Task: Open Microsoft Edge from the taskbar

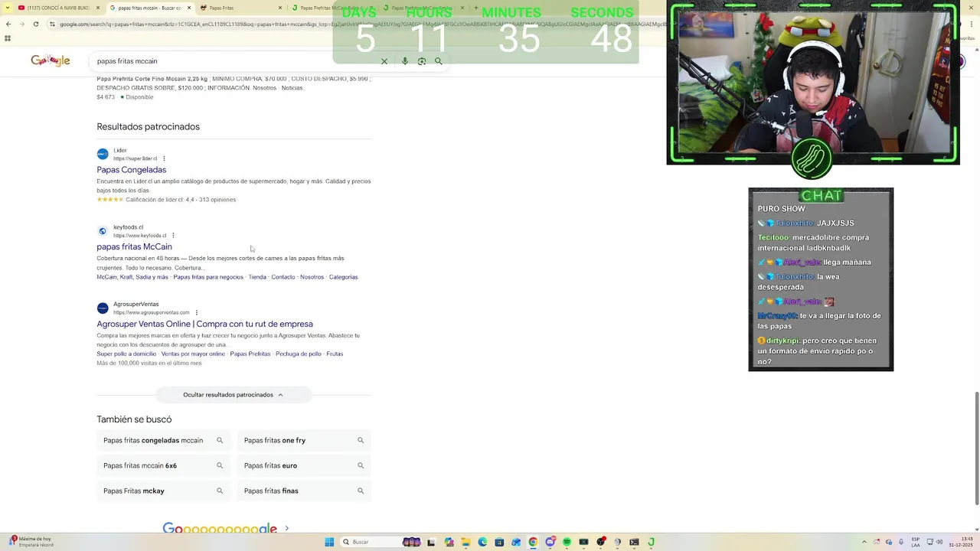Action: 482,542
